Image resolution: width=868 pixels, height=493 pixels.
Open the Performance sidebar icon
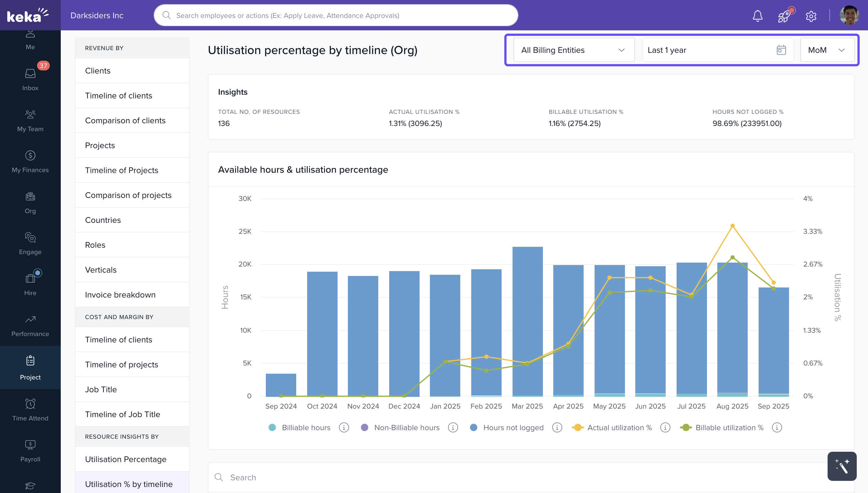(x=30, y=325)
